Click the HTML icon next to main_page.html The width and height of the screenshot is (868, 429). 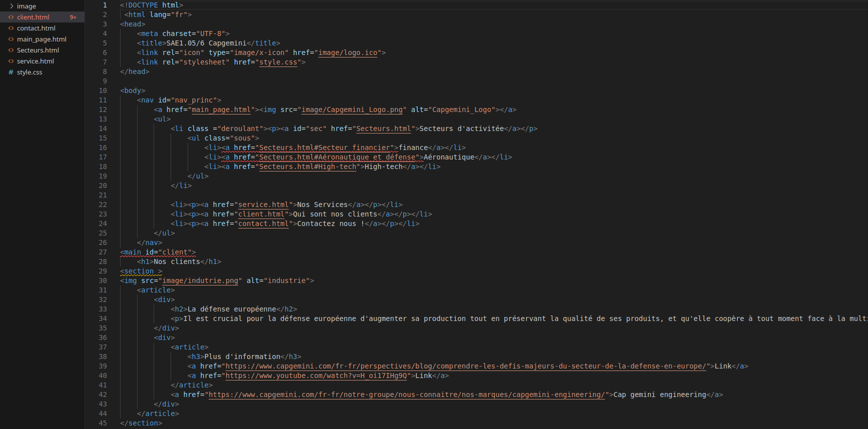pyautogui.click(x=11, y=39)
